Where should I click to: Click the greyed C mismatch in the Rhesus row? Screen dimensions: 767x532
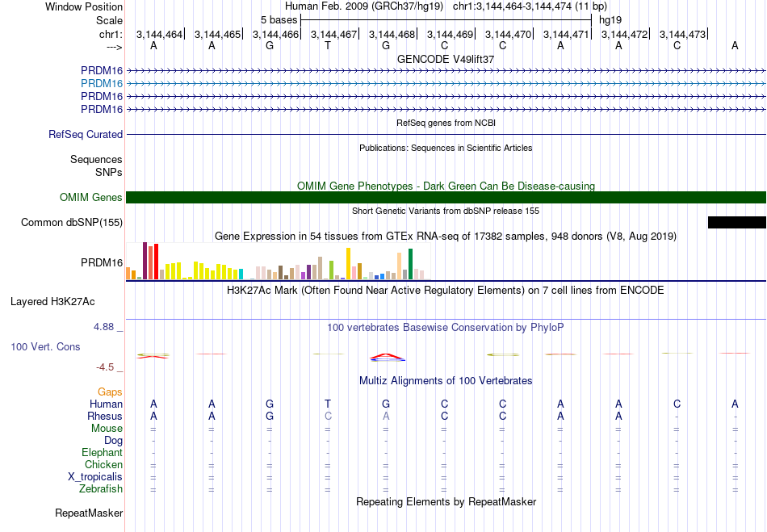[x=328, y=416]
